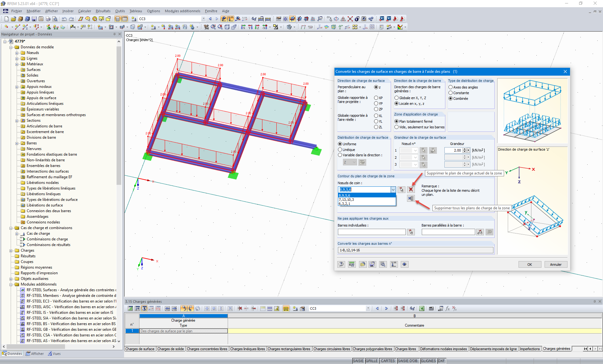Choose Constante distribution type
The width and height of the screenshot is (603, 364).
(x=451, y=93)
